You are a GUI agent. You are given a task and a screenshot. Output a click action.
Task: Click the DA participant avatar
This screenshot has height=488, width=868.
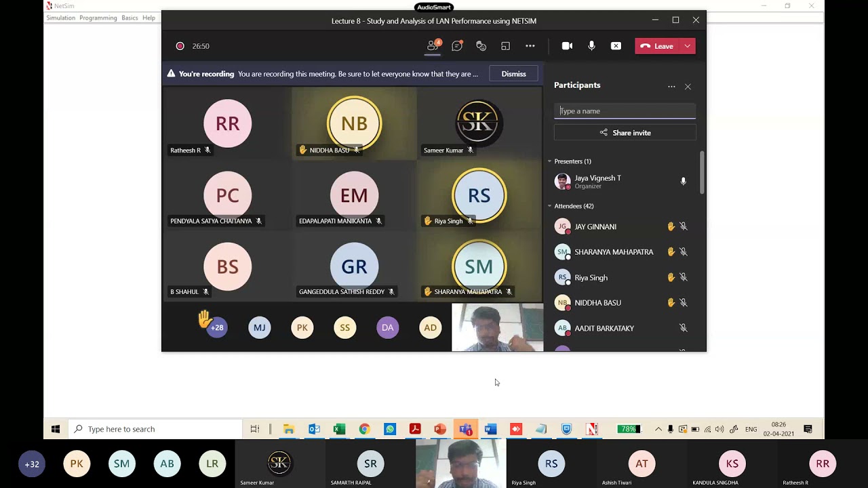[387, 327]
